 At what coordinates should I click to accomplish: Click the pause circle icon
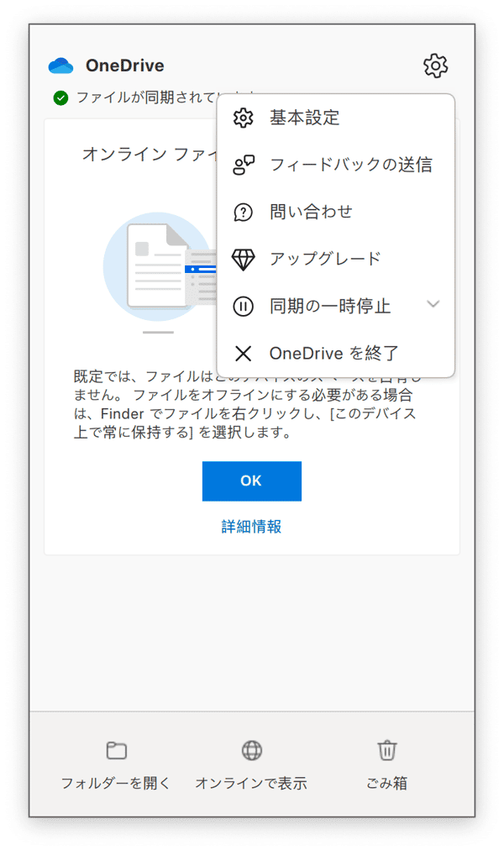click(x=243, y=307)
